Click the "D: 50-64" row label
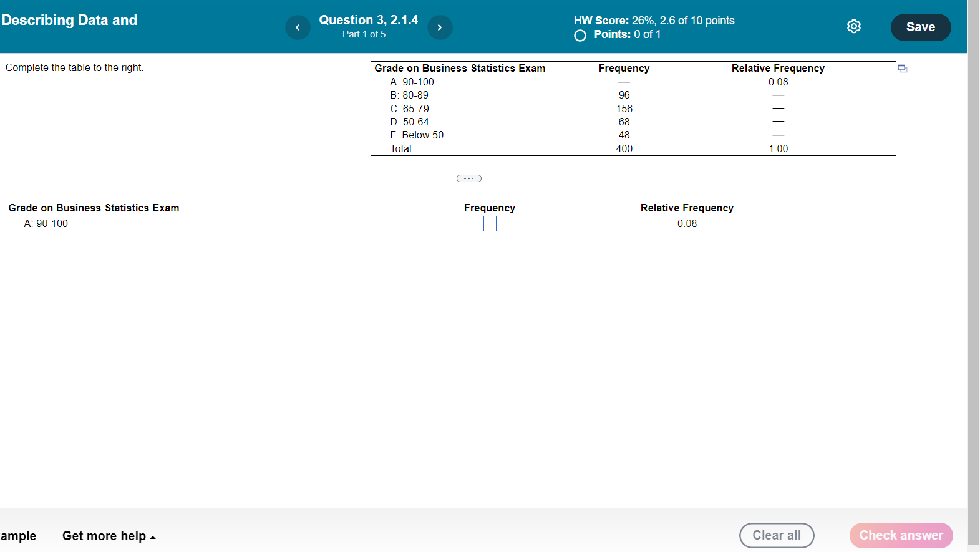Screen dimensions: 980x552 pyautogui.click(x=409, y=122)
